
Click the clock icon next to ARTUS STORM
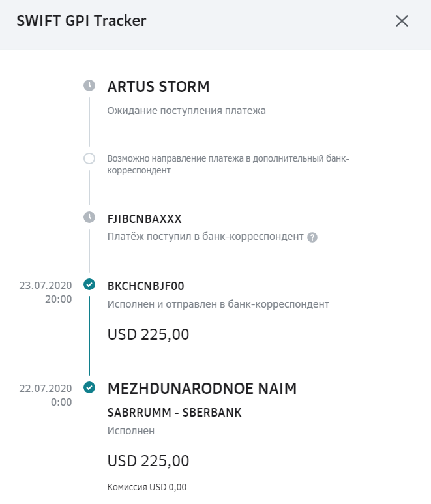tap(89, 85)
